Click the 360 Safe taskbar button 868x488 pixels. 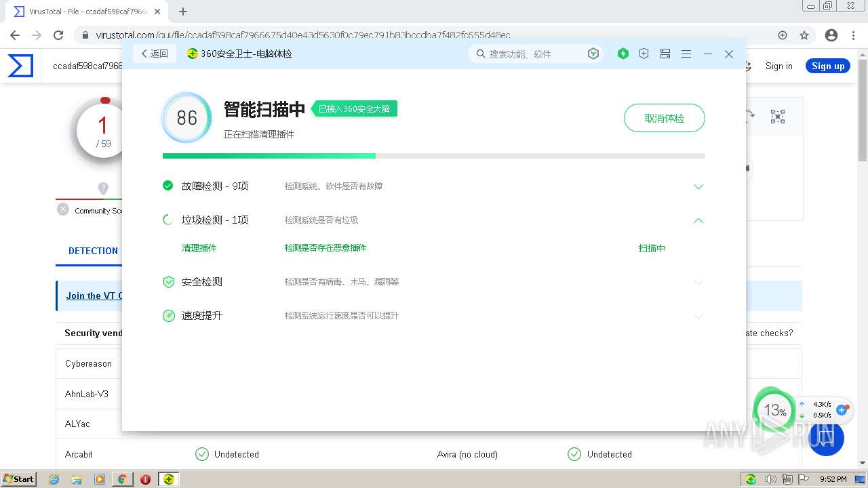[168, 479]
